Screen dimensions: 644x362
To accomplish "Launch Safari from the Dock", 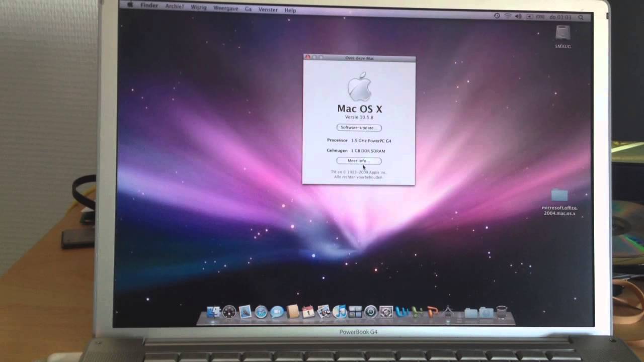I will pyautogui.click(x=261, y=312).
